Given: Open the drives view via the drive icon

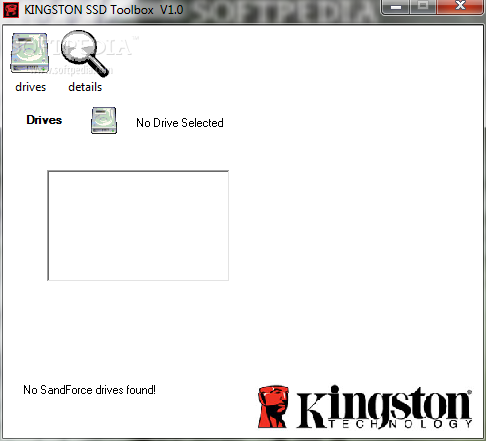Looking at the screenshot, I should (30, 53).
